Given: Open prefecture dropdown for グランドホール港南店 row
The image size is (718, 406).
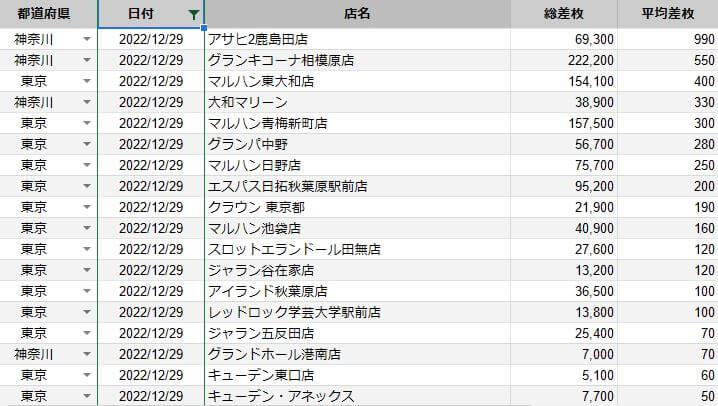Looking at the screenshot, I should click(87, 354).
